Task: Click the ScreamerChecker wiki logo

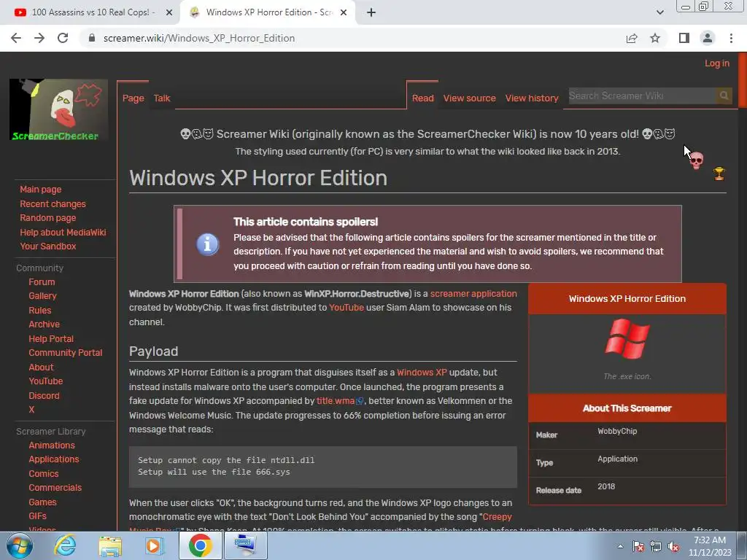Action: [58, 109]
